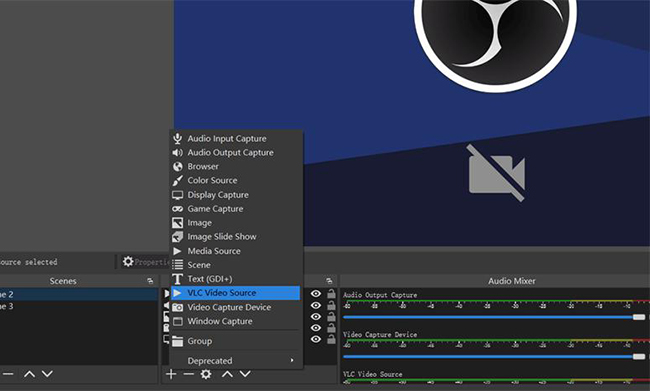This screenshot has height=391, width=650.
Task: Select Group in the source menu
Action: coord(235,341)
